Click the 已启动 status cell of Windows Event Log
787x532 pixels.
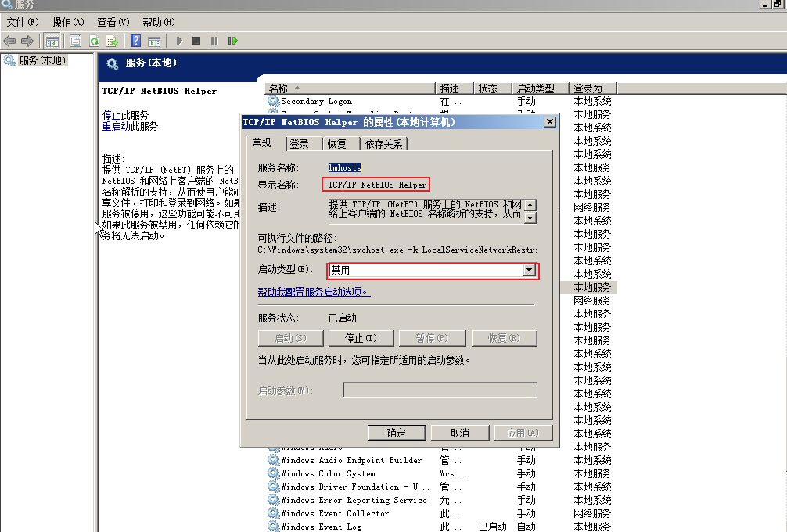click(x=492, y=527)
